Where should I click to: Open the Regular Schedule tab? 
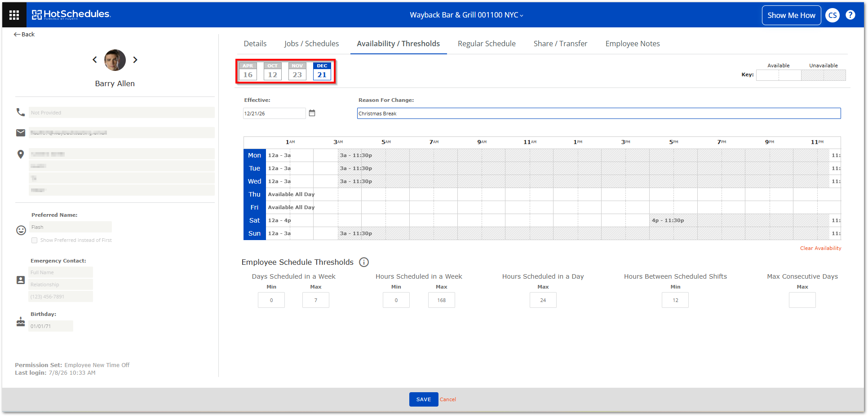pos(487,44)
